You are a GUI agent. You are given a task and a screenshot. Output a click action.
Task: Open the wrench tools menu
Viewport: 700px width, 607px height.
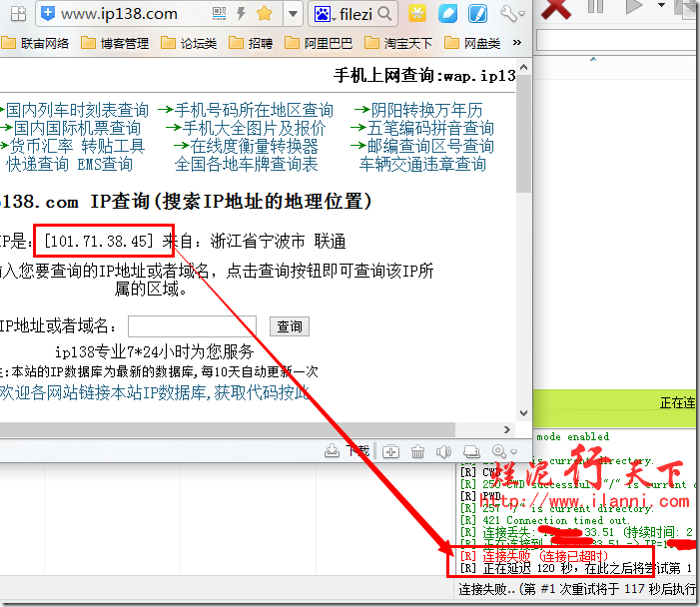coord(511,14)
